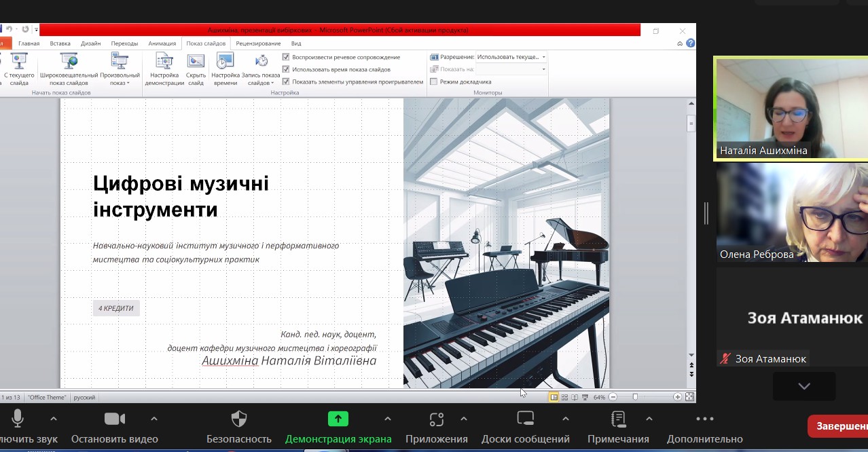Switch to Slide Sorter view in status bar
The height and width of the screenshot is (452, 868).
point(564,397)
